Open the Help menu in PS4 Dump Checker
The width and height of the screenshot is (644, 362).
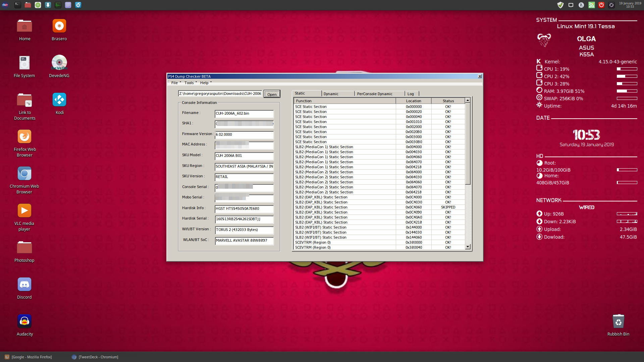point(204,83)
